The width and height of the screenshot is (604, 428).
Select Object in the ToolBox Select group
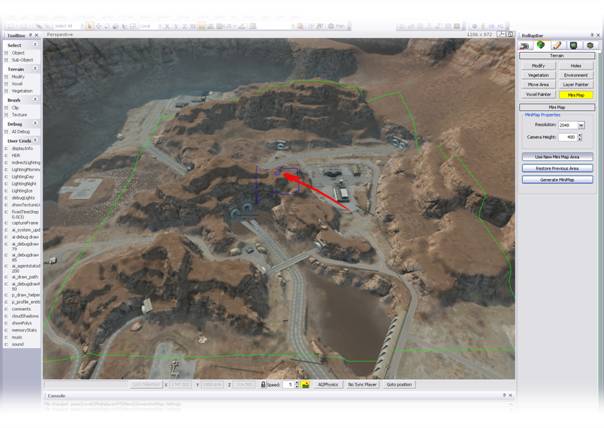(18, 53)
